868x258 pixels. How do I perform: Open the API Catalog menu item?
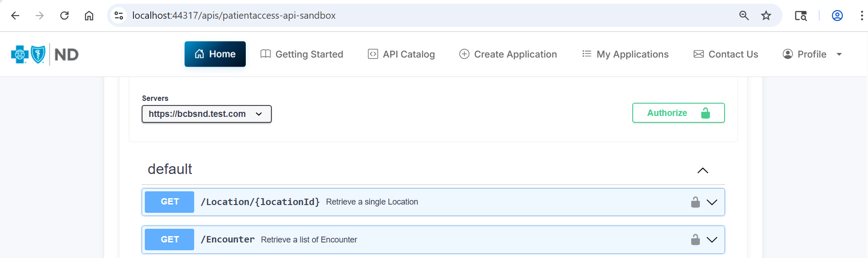401,54
